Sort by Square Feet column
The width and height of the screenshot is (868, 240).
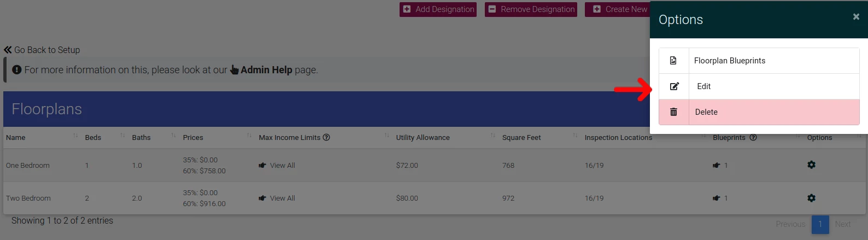tap(539, 137)
